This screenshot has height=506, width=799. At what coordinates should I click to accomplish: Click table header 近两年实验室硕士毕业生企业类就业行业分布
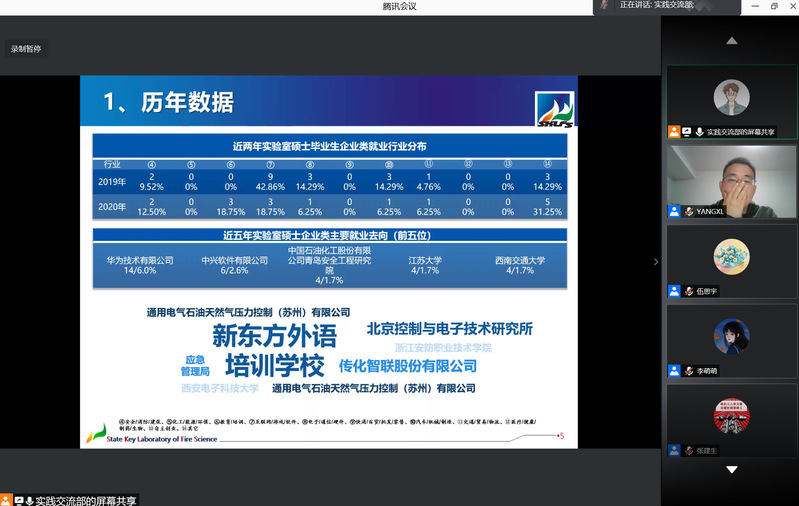pyautogui.click(x=330, y=146)
